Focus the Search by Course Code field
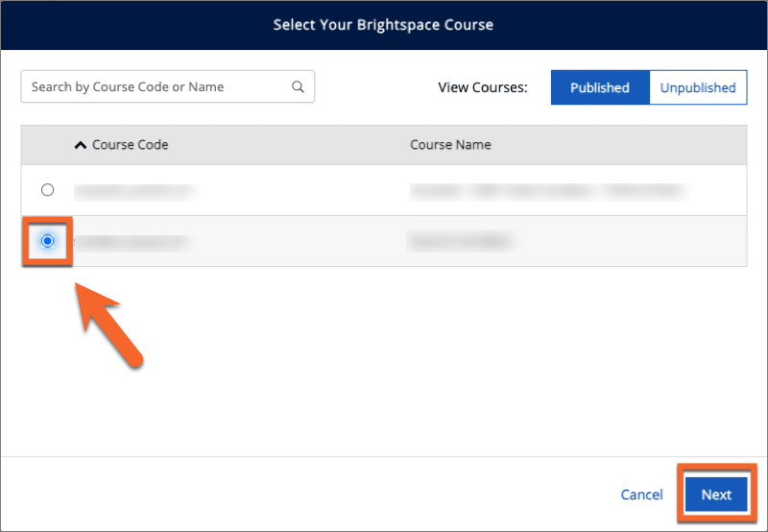The height and width of the screenshot is (532, 768). coord(154,87)
